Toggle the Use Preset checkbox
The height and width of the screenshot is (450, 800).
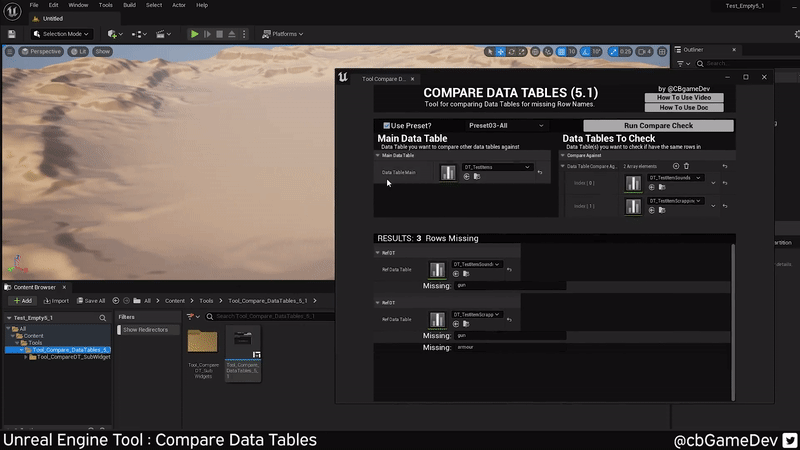(x=385, y=126)
